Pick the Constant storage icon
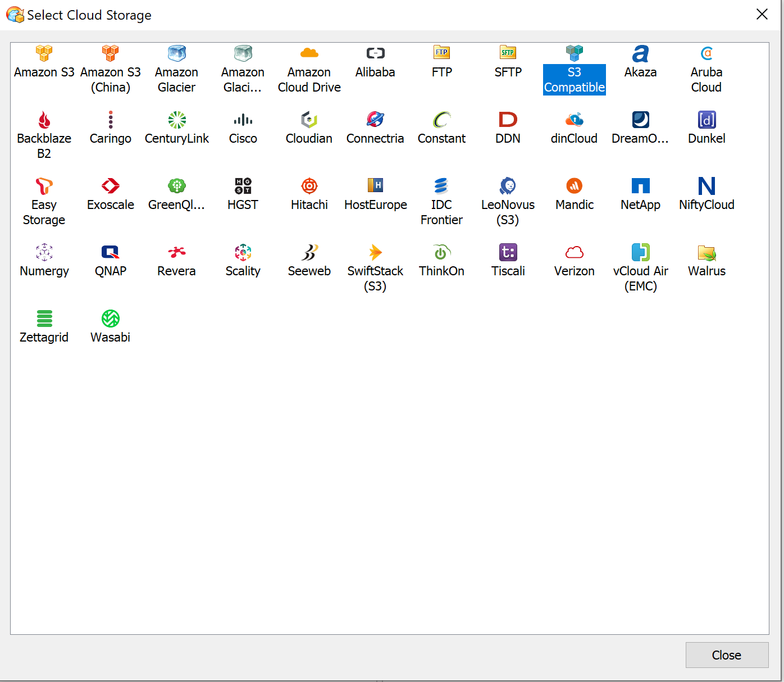784x682 pixels. click(441, 120)
